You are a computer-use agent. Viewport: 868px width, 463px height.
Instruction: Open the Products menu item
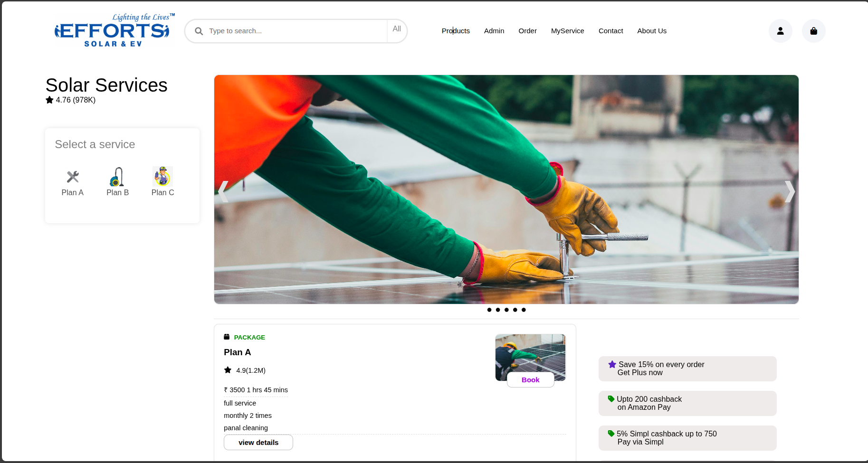click(x=456, y=31)
